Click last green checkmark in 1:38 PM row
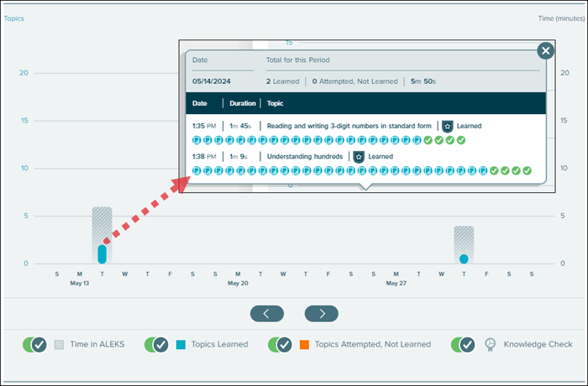 click(528, 171)
